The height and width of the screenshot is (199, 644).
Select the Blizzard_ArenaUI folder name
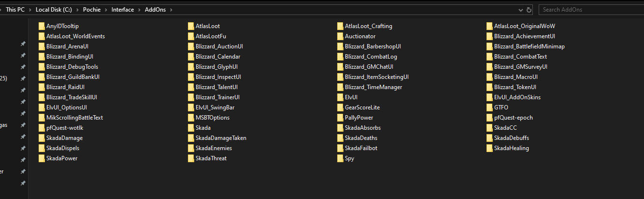tap(67, 46)
